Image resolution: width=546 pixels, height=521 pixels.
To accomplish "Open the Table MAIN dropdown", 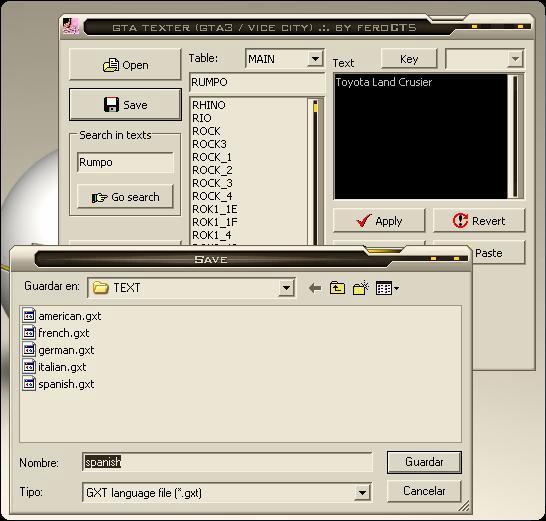I will click(x=315, y=59).
